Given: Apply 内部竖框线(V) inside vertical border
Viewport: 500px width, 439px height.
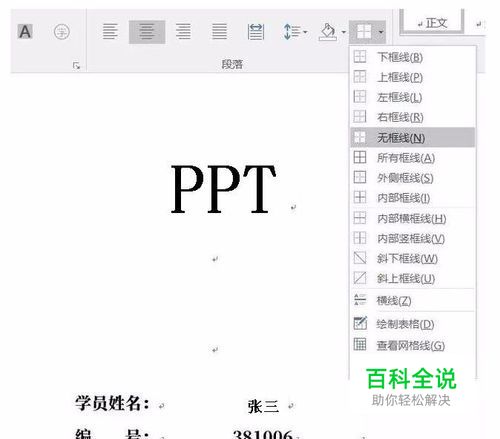Looking at the screenshot, I should (413, 238).
